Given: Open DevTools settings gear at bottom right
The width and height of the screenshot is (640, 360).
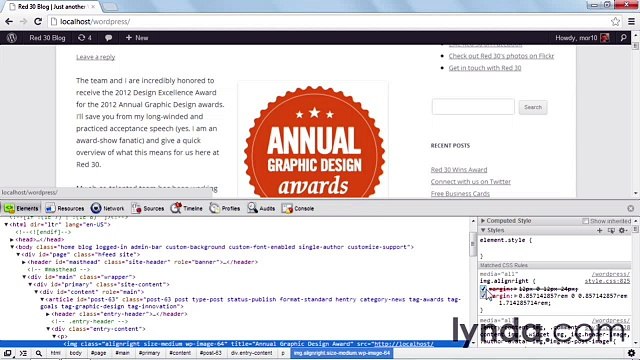Looking at the screenshot, I should coord(631,353).
